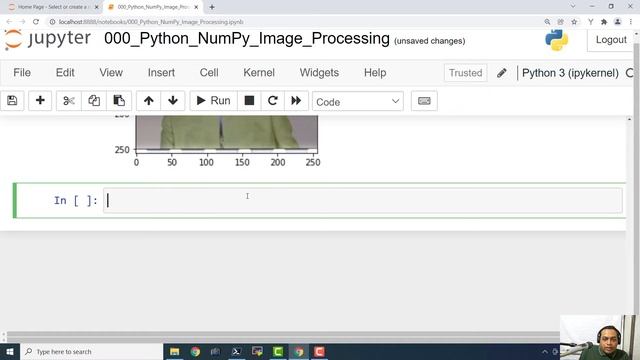The image size is (640, 360).
Task: Open the View menu
Action: point(111,73)
